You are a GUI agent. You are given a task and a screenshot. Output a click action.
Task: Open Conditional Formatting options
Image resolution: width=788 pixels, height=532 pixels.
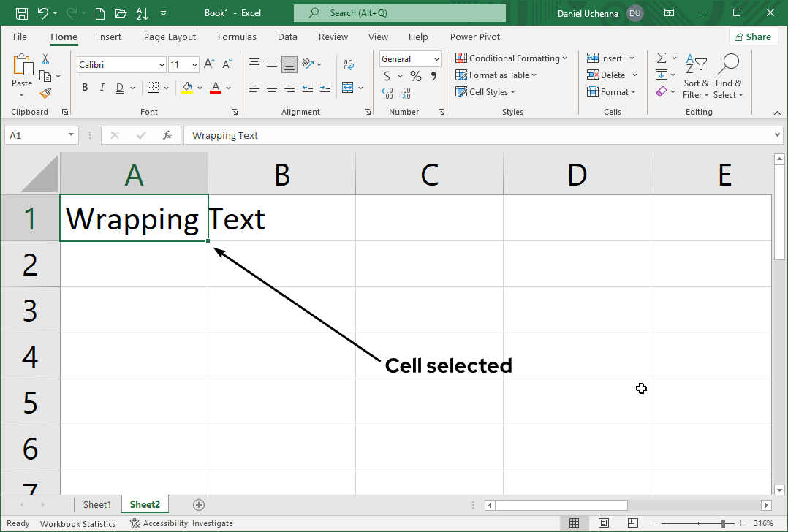click(x=512, y=58)
